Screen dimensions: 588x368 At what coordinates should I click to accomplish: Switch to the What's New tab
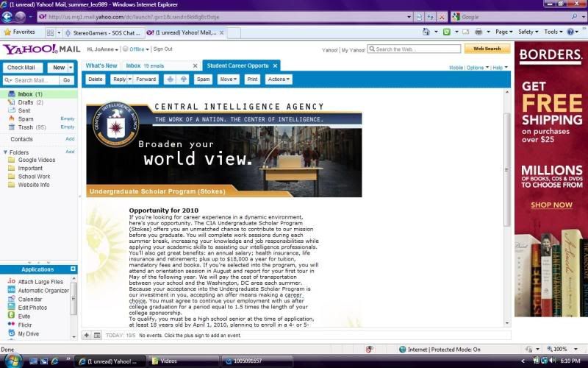(101, 66)
